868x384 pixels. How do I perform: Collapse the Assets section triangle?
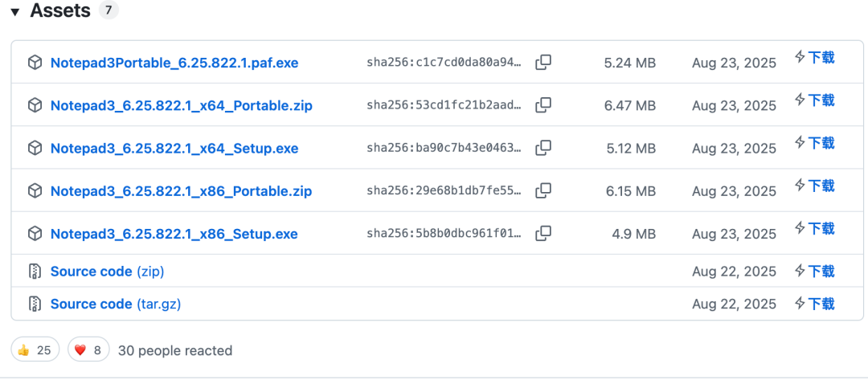coord(14,12)
